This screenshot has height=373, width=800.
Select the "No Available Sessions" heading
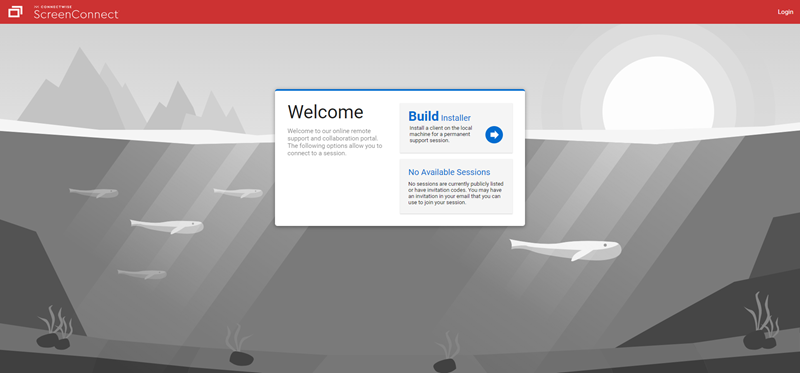(449, 172)
